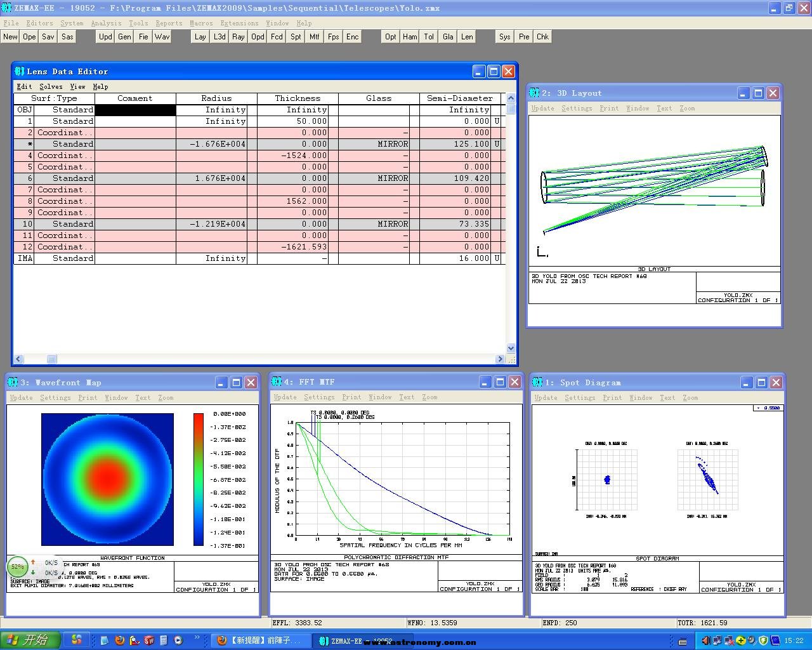The height and width of the screenshot is (650, 812).
Task: Open the View menu in Lens Data Editor
Action: [x=77, y=86]
